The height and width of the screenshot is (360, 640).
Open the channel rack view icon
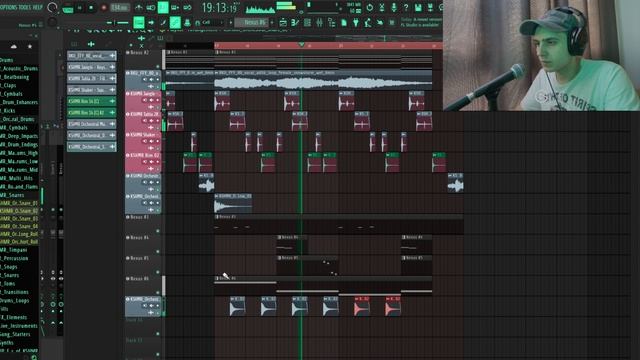[307, 22]
